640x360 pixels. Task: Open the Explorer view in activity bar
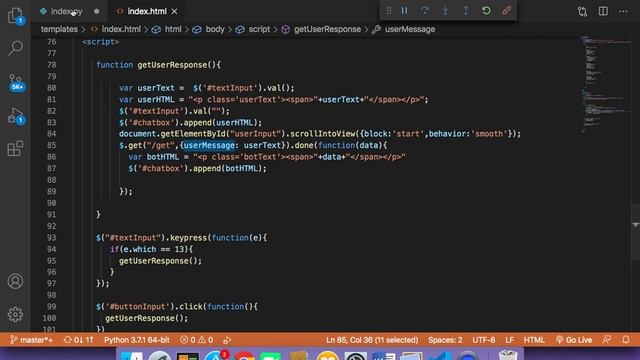[15, 16]
